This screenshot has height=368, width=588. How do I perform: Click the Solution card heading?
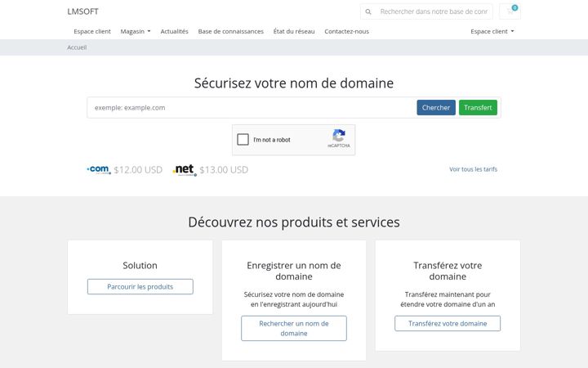pyautogui.click(x=140, y=265)
